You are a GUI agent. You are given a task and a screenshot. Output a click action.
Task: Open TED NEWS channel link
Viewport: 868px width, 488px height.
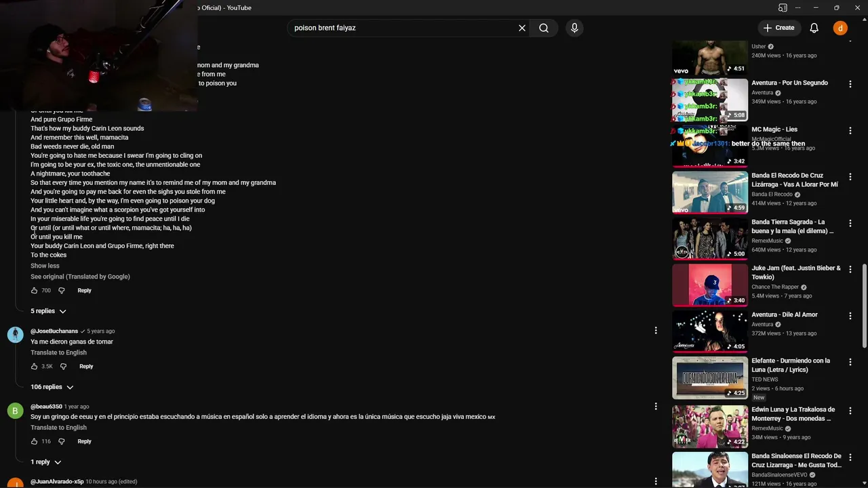765,380
